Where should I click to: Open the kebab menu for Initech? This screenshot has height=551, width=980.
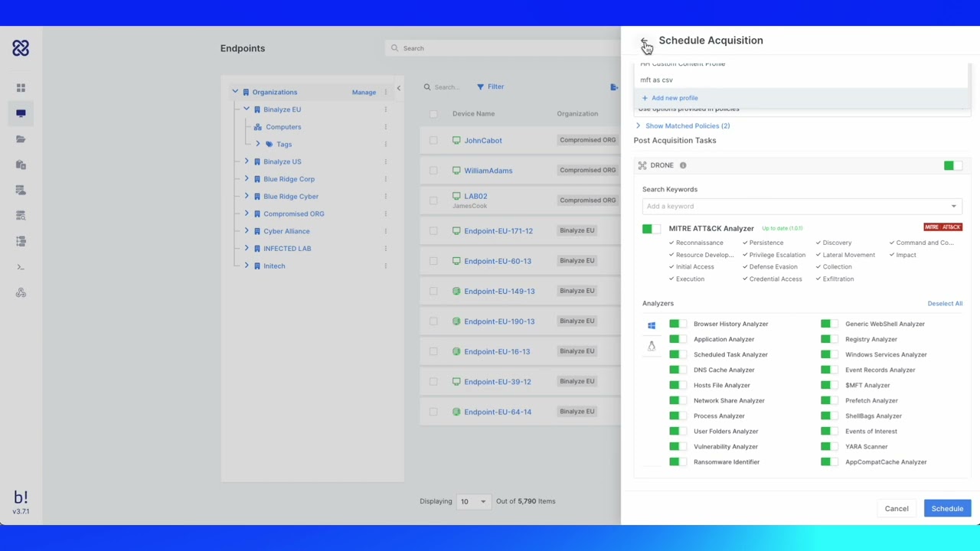[x=385, y=266]
